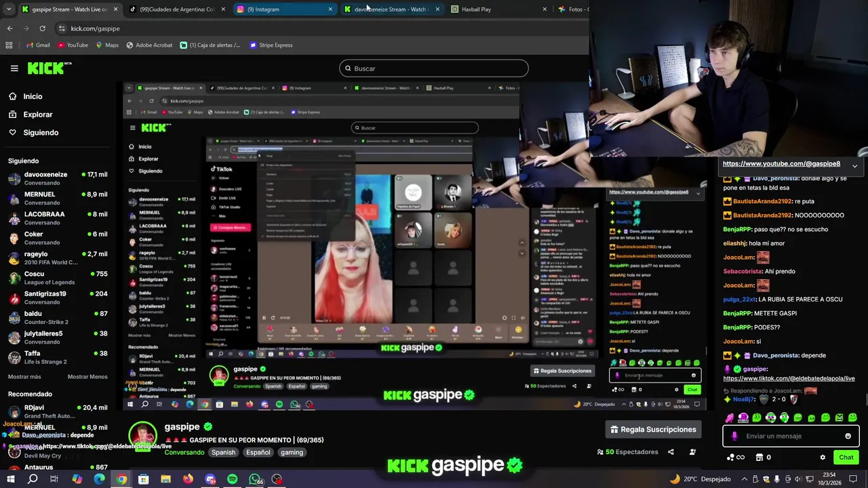Viewport: 868px width, 488px height.
Task: Expand the list with Mostrar más
Action: click(x=24, y=377)
